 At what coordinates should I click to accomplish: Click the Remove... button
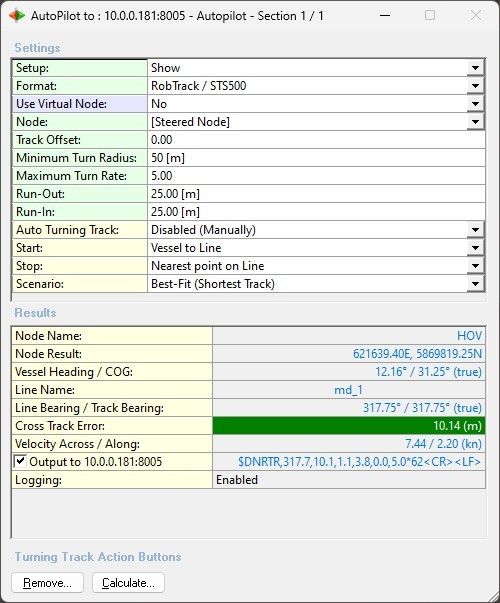[47, 583]
